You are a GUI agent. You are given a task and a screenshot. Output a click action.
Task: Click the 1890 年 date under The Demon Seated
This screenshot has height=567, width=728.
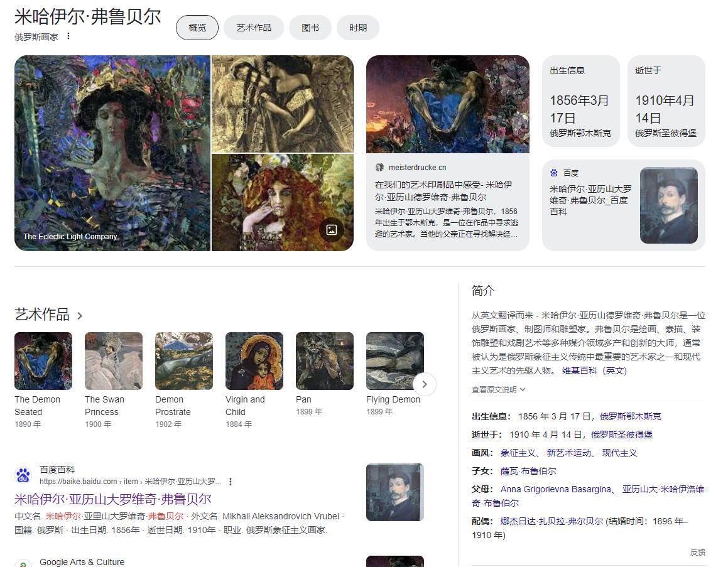pyautogui.click(x=28, y=424)
